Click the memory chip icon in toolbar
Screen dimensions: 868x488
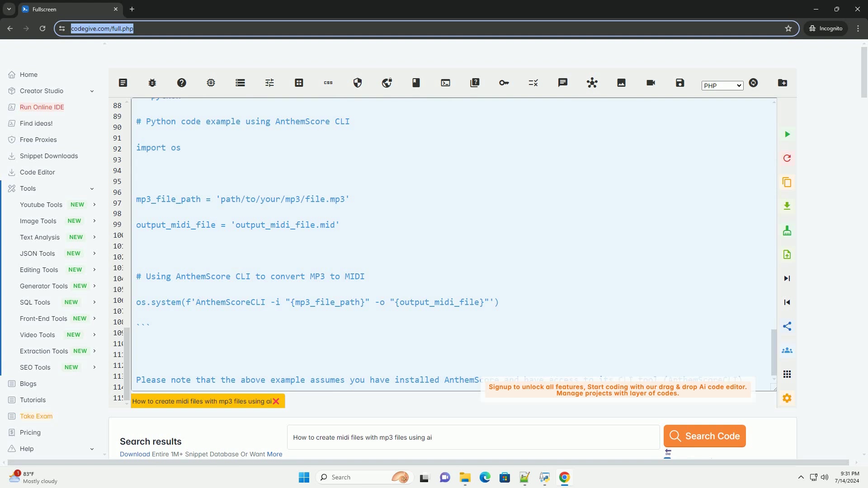pos(211,83)
